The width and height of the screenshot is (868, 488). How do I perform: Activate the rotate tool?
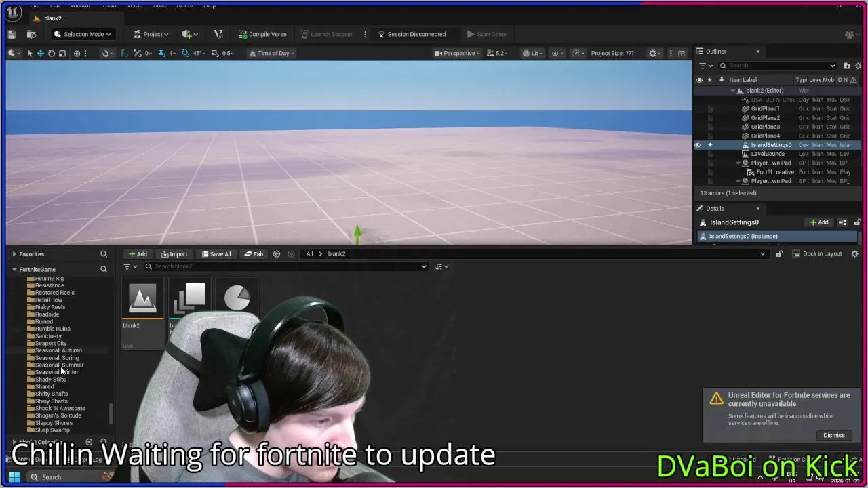(x=51, y=53)
